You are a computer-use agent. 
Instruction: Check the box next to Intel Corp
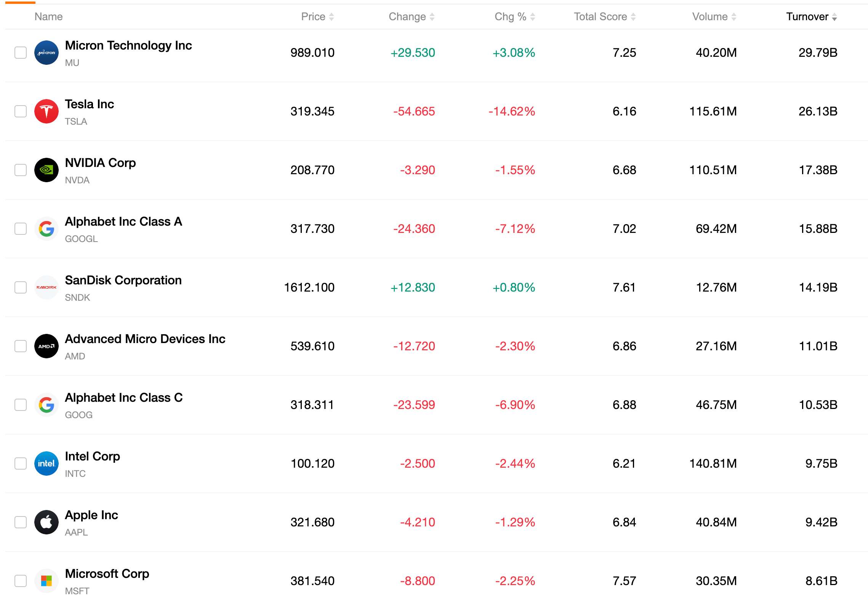21,463
